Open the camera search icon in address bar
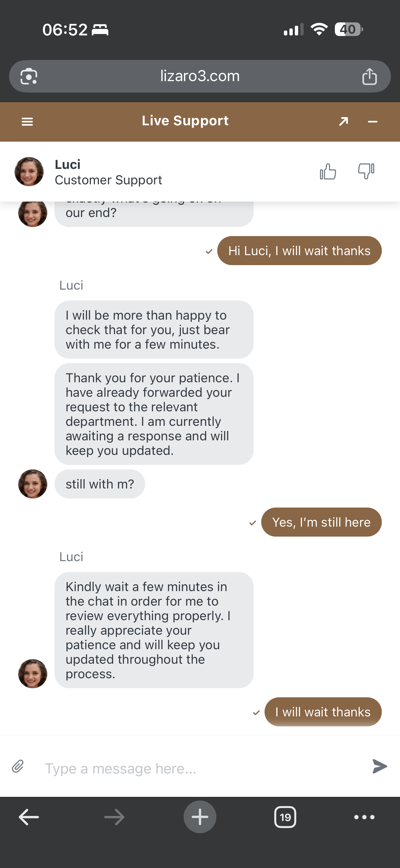The height and width of the screenshot is (868, 400). (x=29, y=77)
